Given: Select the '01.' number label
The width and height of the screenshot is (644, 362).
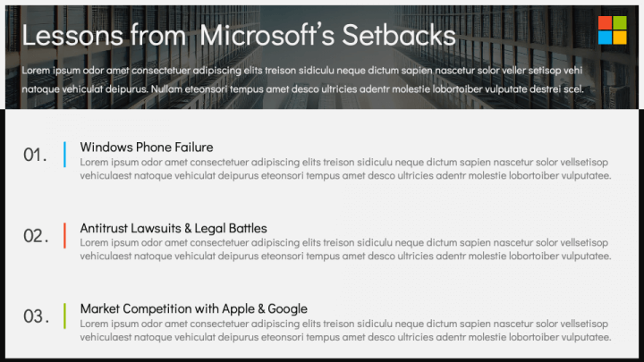Looking at the screenshot, I should pos(35,155).
